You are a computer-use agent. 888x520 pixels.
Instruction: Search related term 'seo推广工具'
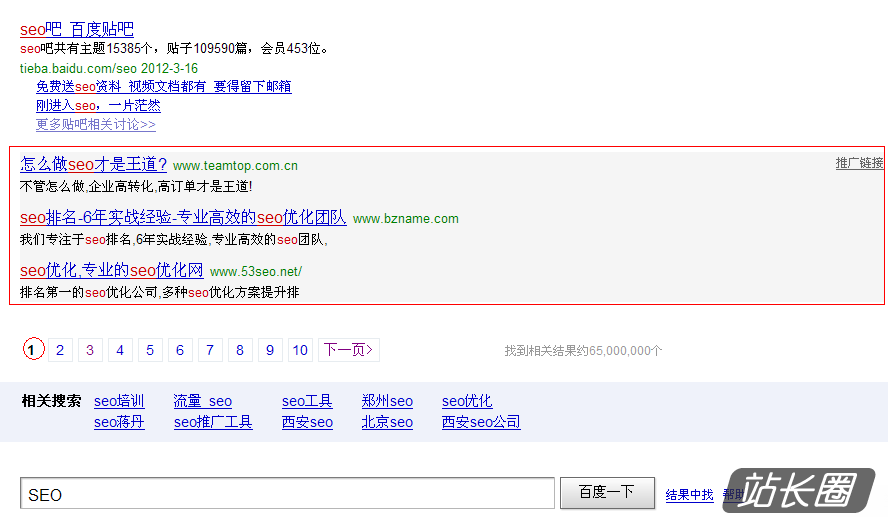(213, 422)
